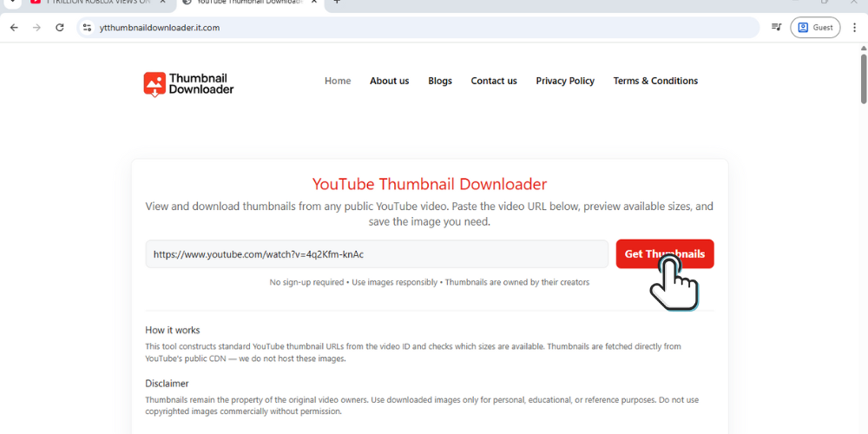Open the Privacy Policy page
This screenshot has height=434, width=868.
point(565,81)
